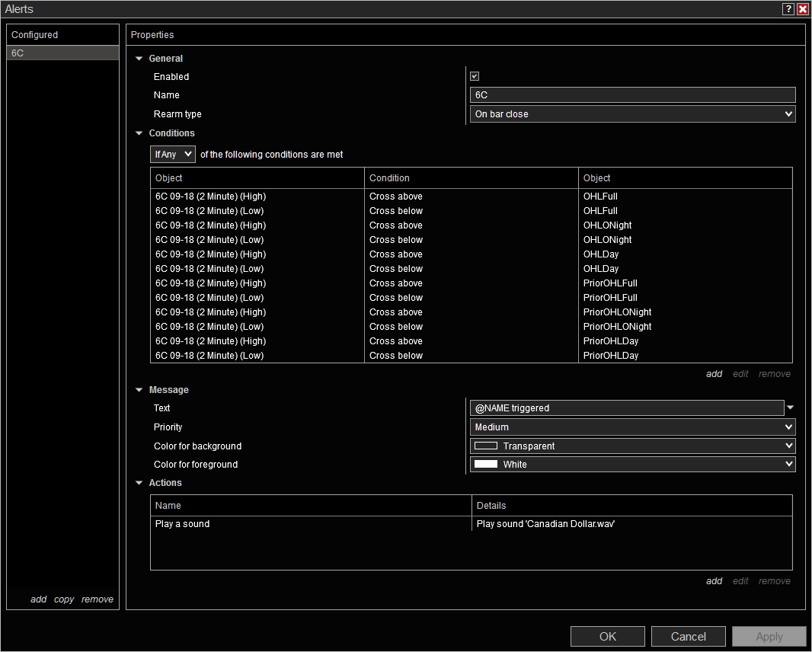Click the transparent background color swatch
This screenshot has height=652, width=812.
pyautogui.click(x=486, y=446)
